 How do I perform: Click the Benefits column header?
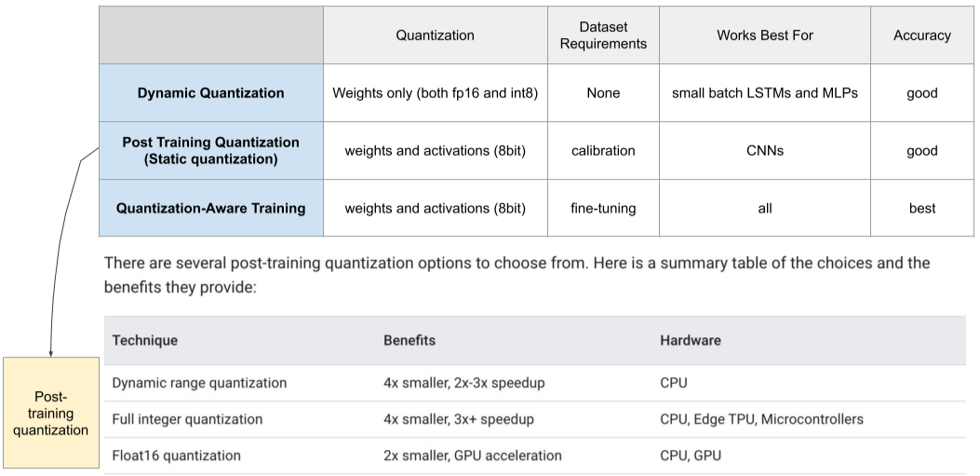click(409, 340)
